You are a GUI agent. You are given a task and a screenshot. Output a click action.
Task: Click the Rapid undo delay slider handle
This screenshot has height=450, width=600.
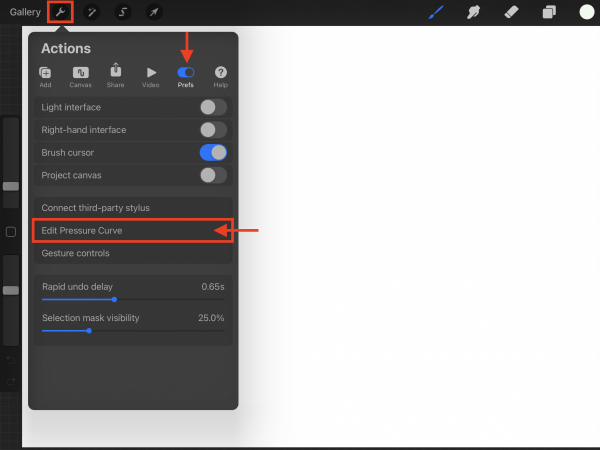coord(114,300)
